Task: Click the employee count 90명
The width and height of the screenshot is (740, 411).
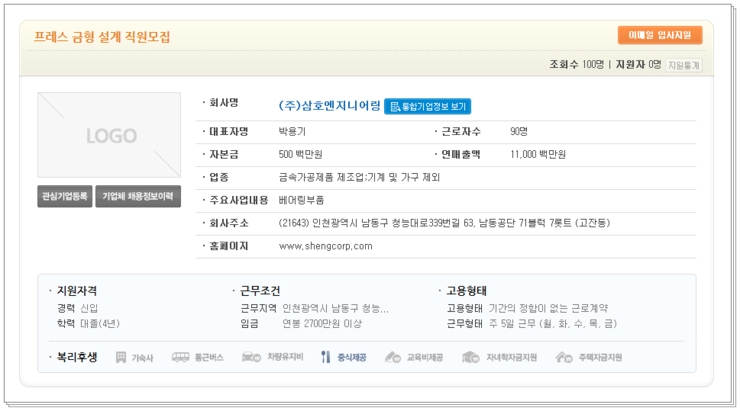Action: coord(519,132)
